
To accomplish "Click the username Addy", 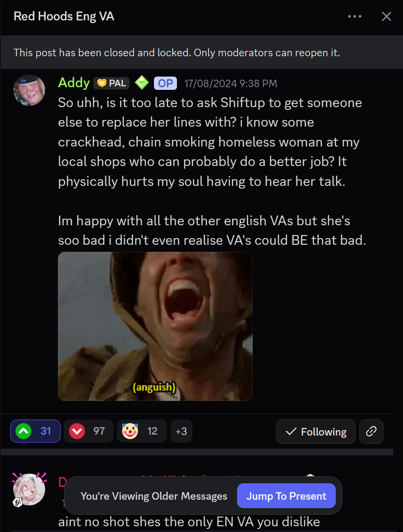I will (74, 83).
